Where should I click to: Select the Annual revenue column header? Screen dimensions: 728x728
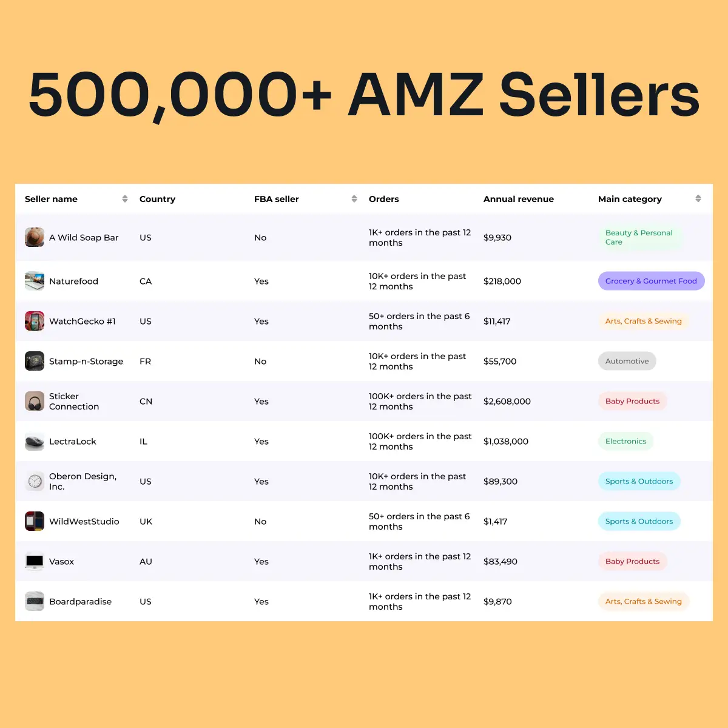[x=519, y=198]
